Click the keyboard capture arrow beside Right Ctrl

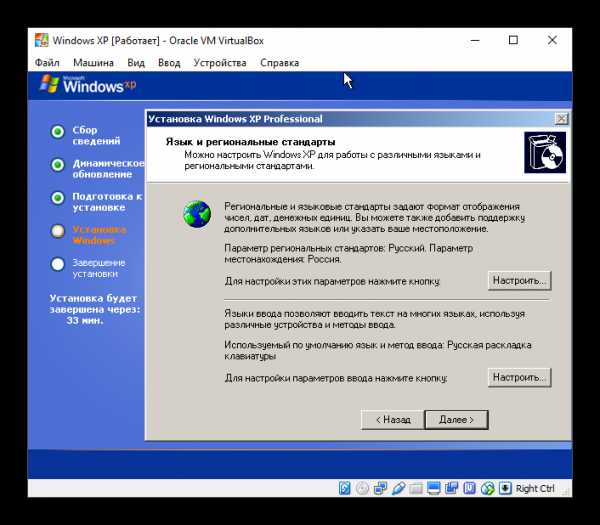(504, 488)
